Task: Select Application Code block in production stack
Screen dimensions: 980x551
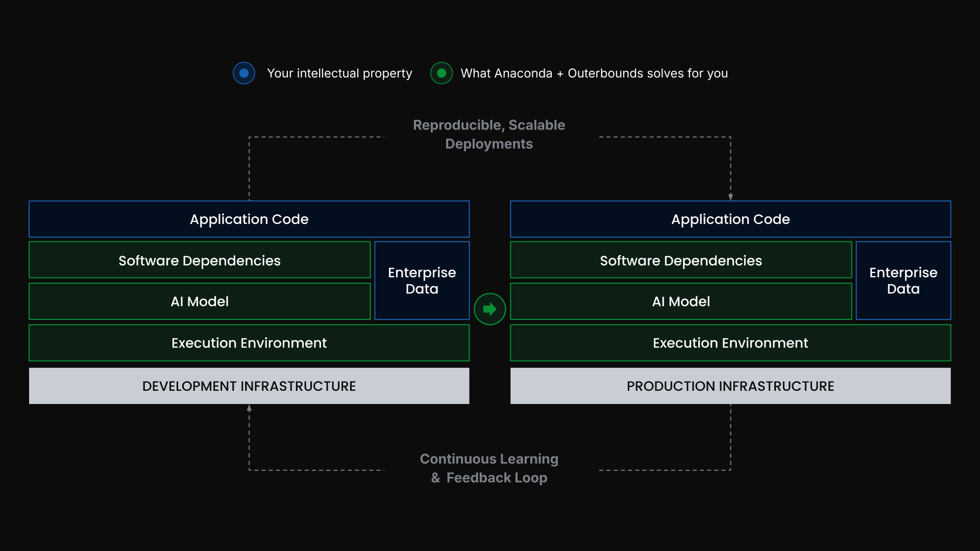Action: point(730,219)
